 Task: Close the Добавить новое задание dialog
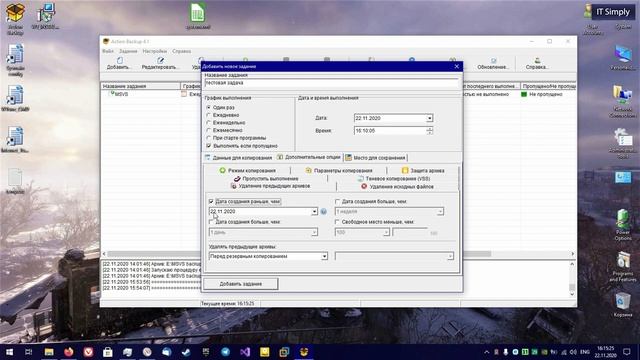click(x=457, y=67)
